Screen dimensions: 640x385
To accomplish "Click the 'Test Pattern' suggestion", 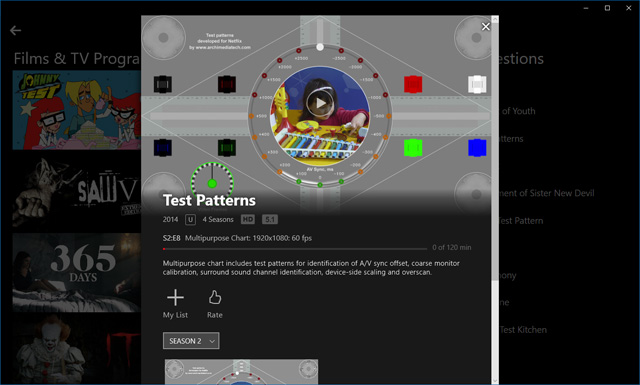I will pos(521,221).
